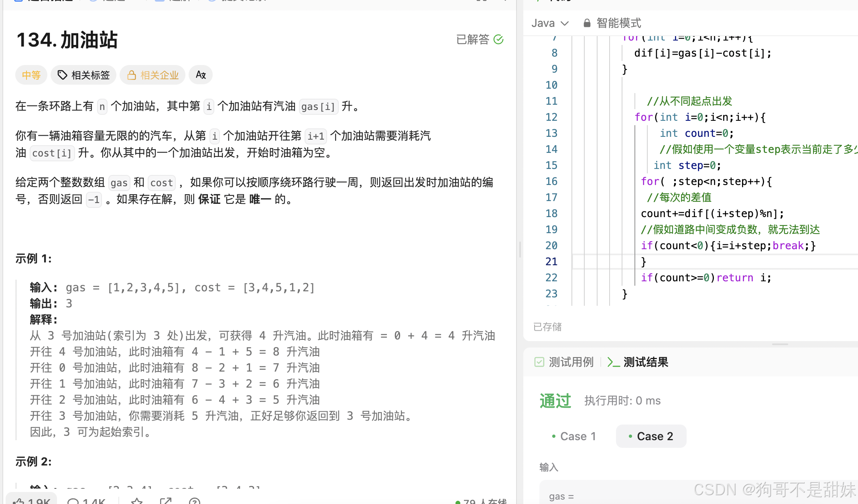Click the 相关标签 tag icon
The width and height of the screenshot is (858, 504).
tap(62, 75)
